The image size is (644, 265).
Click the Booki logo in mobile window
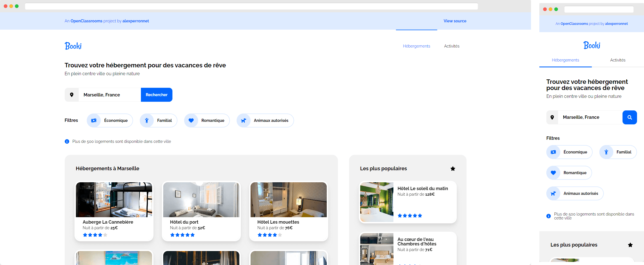click(592, 45)
